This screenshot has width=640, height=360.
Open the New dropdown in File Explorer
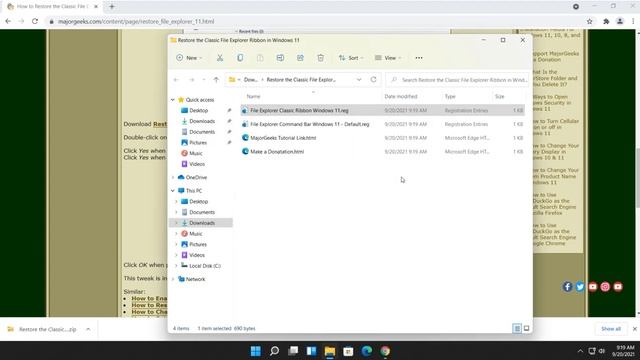coord(189,58)
